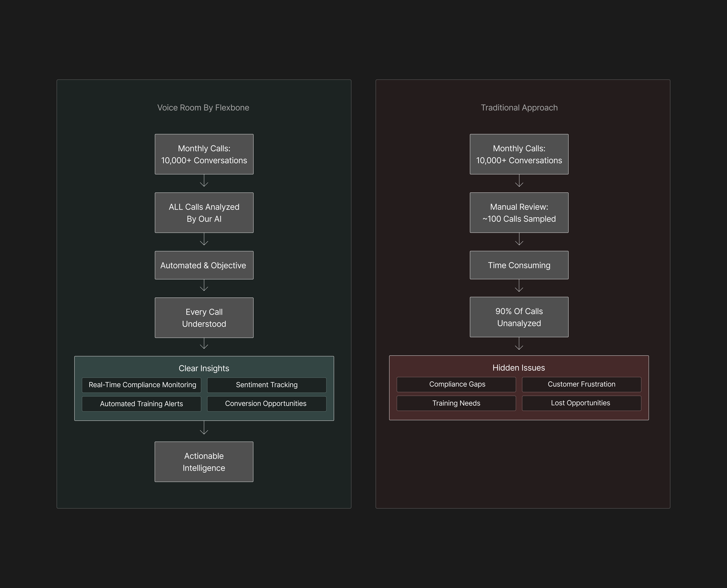
Task: Click the Automated & Objective box
Action: pos(204,265)
